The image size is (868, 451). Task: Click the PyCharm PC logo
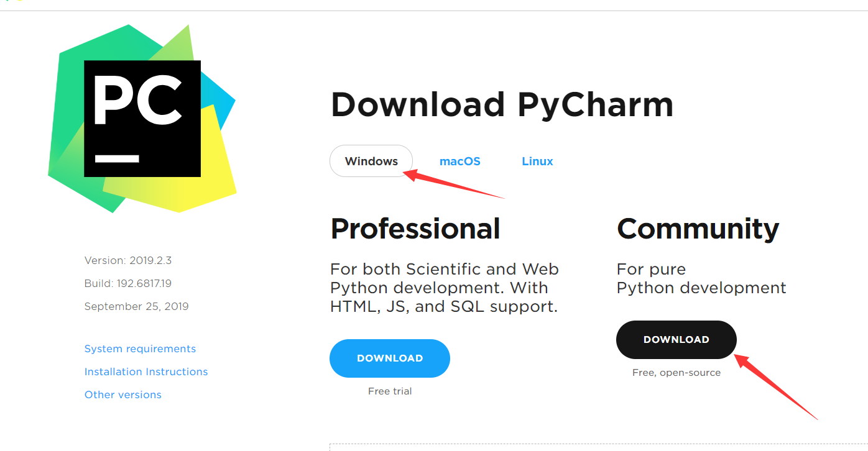(x=142, y=118)
